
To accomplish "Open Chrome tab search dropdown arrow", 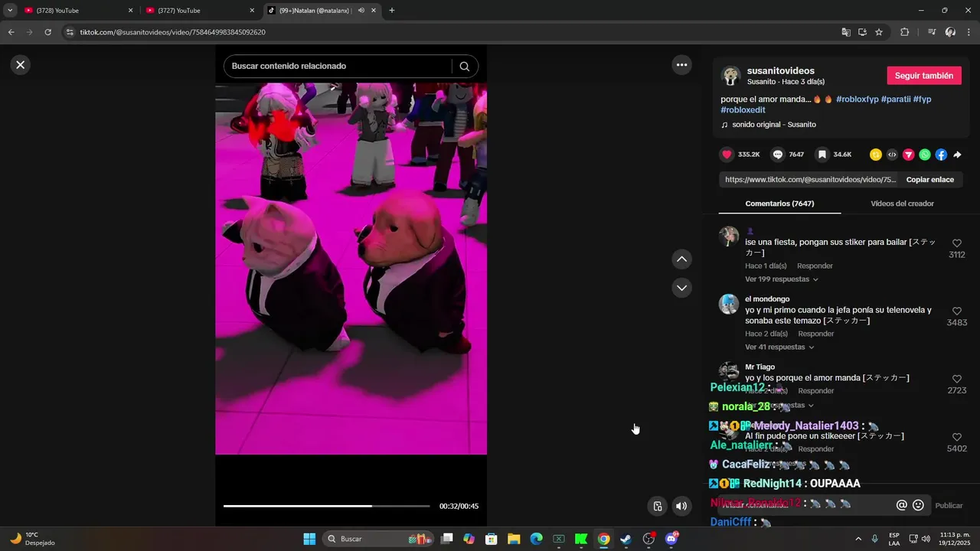I will (10, 11).
